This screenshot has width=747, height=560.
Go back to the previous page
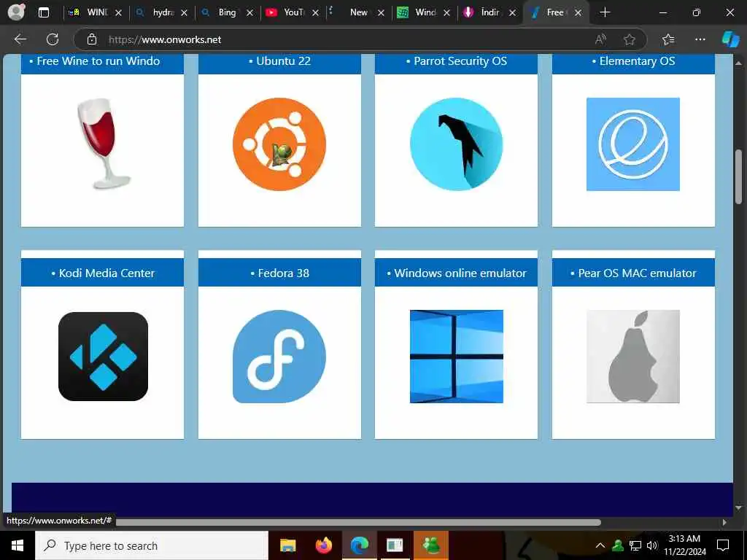[x=20, y=39]
